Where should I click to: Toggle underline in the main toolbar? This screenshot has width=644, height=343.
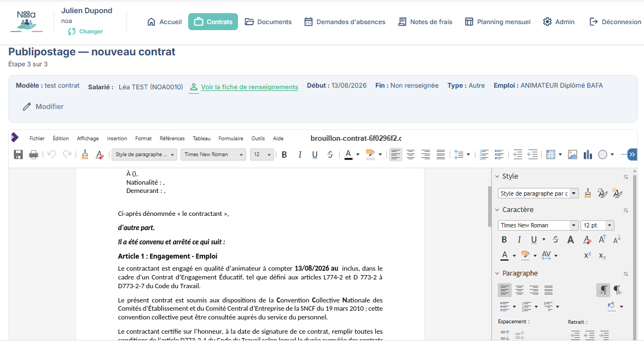(315, 155)
